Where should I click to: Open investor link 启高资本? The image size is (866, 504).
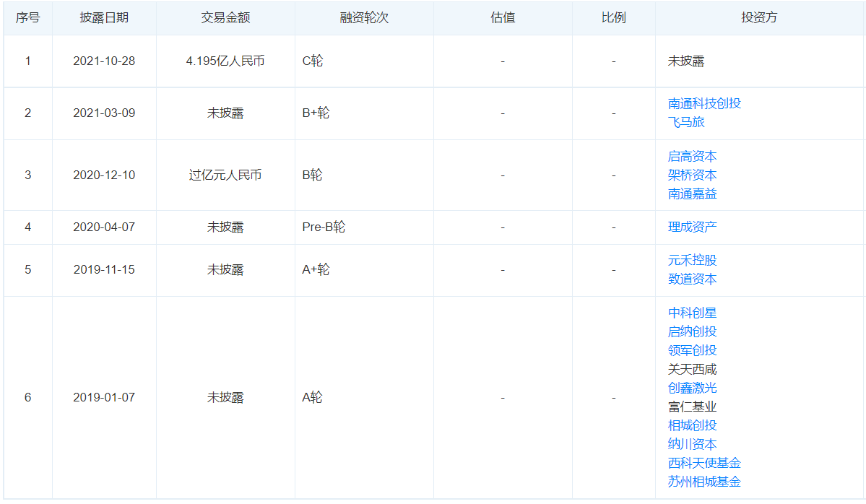click(692, 156)
